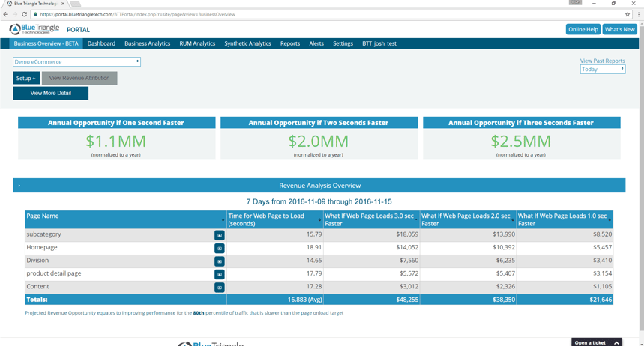Click the browser forward arrow
Viewport: 644px width, 346px height.
(x=15, y=14)
